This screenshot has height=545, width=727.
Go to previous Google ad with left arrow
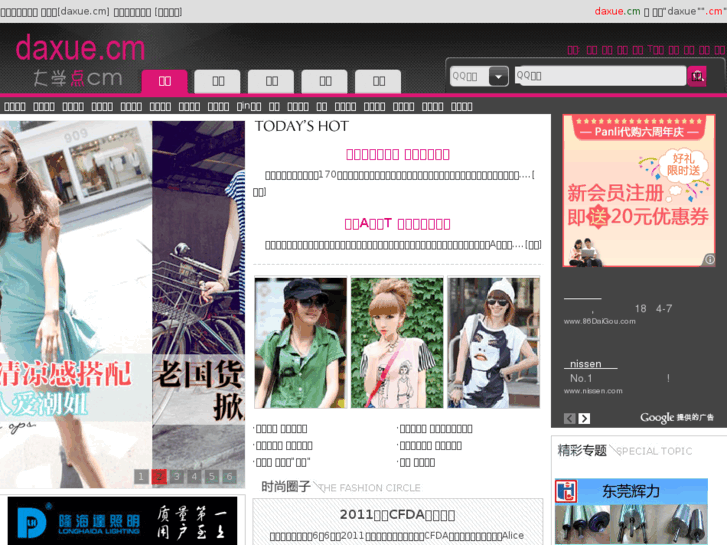(570, 418)
